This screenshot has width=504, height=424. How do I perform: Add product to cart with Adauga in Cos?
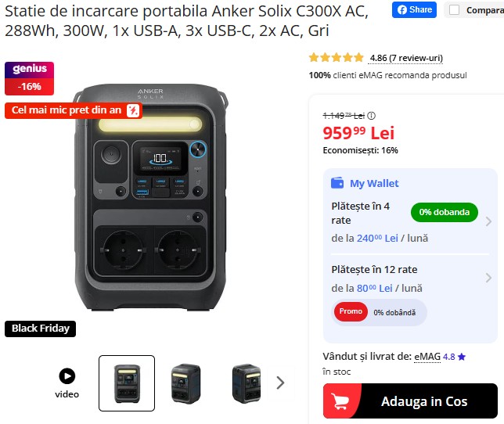[410, 401]
